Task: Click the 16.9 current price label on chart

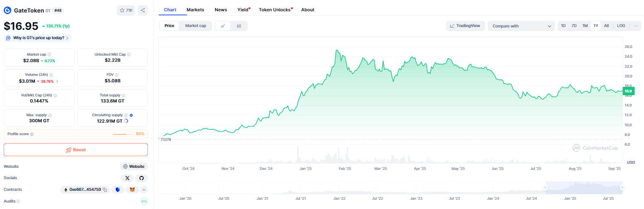Action: [x=628, y=91]
